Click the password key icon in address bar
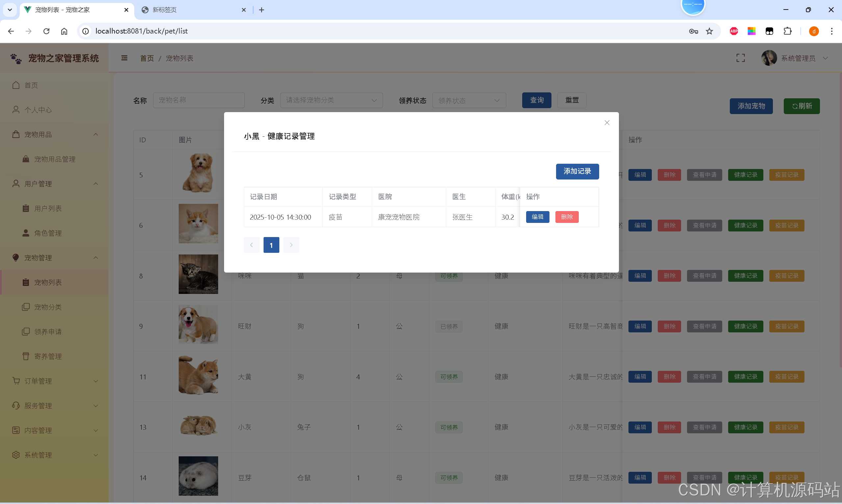This screenshot has height=504, width=842. pos(693,31)
